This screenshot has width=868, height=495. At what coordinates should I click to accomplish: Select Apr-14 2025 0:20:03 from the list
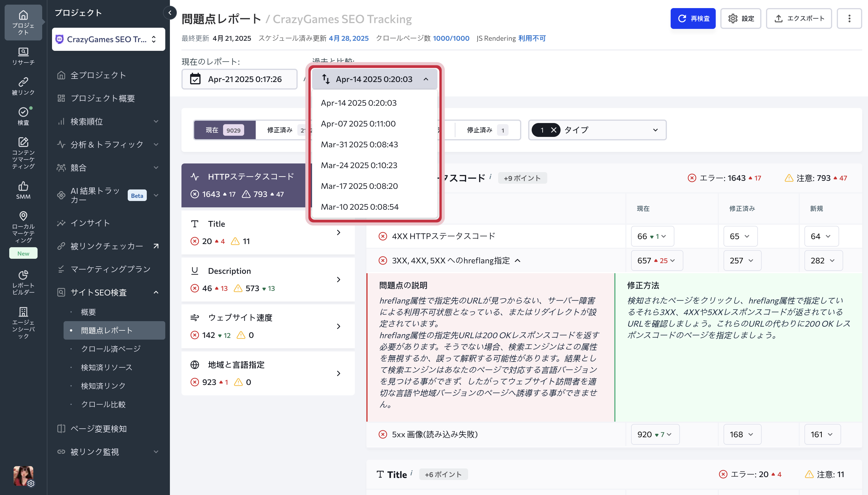(x=374, y=103)
